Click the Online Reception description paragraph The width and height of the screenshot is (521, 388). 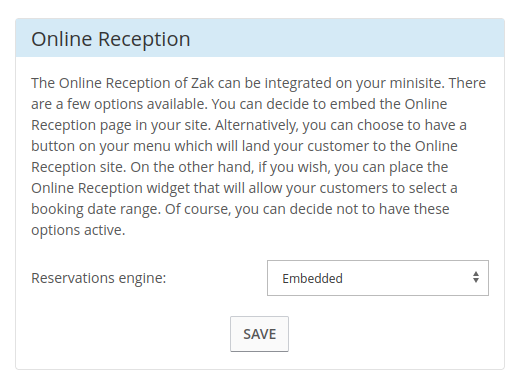(258, 156)
